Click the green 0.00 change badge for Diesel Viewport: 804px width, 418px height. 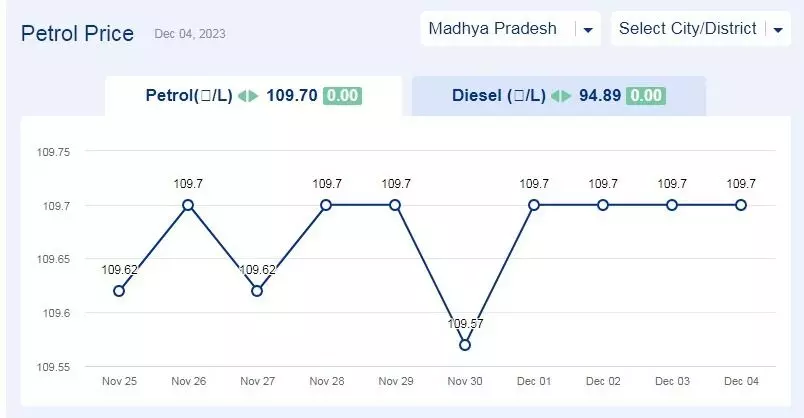pos(646,96)
